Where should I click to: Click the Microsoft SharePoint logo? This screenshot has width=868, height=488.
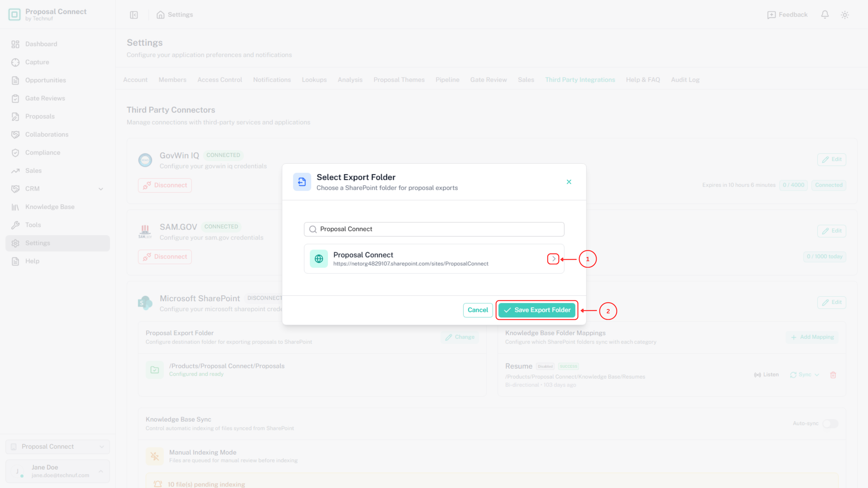click(x=145, y=303)
